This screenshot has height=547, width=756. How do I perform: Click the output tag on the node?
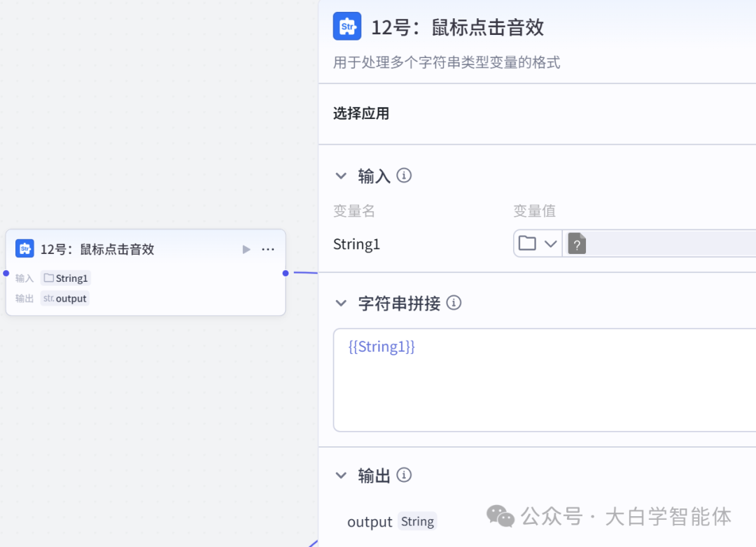click(x=64, y=298)
